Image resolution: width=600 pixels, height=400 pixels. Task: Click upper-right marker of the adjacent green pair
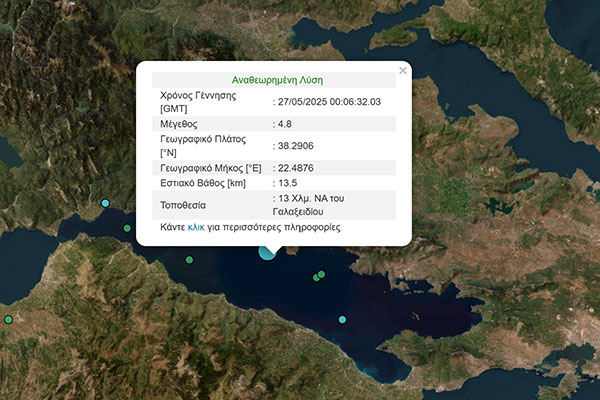[x=322, y=274]
